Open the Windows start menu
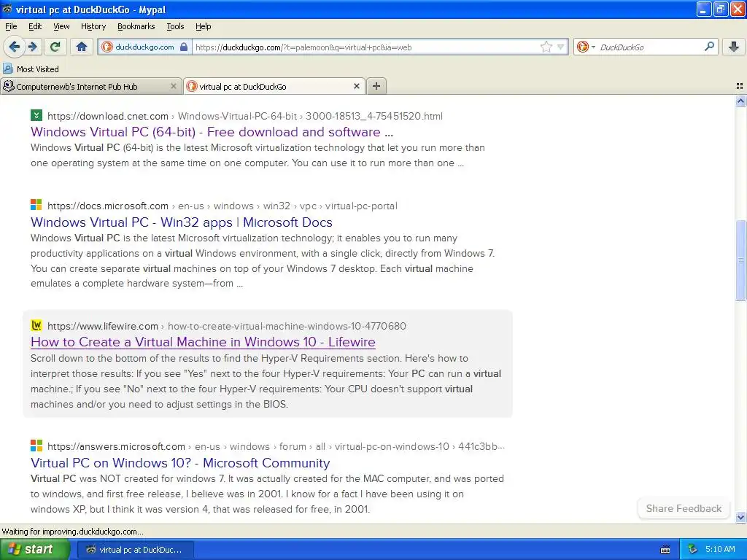This screenshot has width=747, height=560. pos(34,550)
